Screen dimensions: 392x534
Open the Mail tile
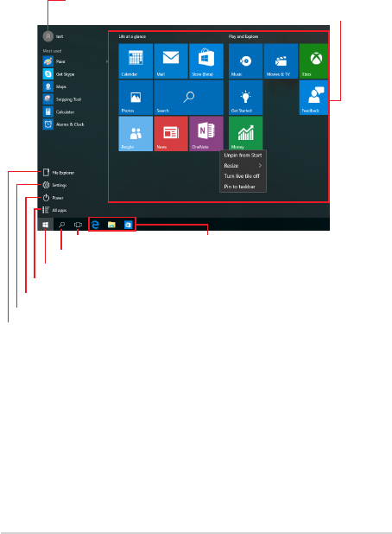pos(171,61)
